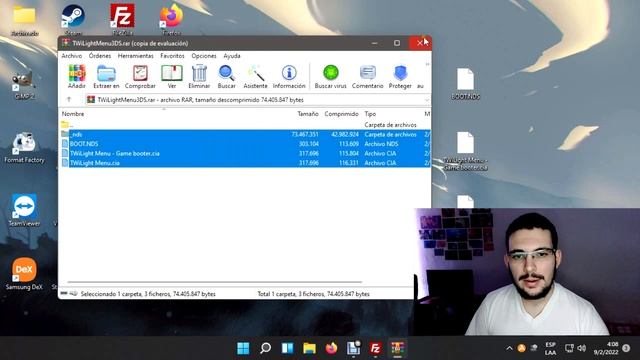640x360 pixels.
Task: Click the Extraer en toolbar icon
Action: coord(106,77)
